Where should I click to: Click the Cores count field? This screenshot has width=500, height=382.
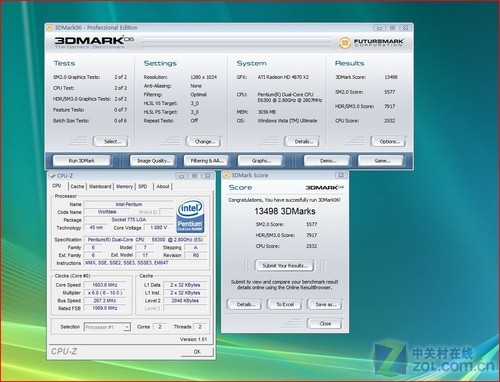[160, 327]
